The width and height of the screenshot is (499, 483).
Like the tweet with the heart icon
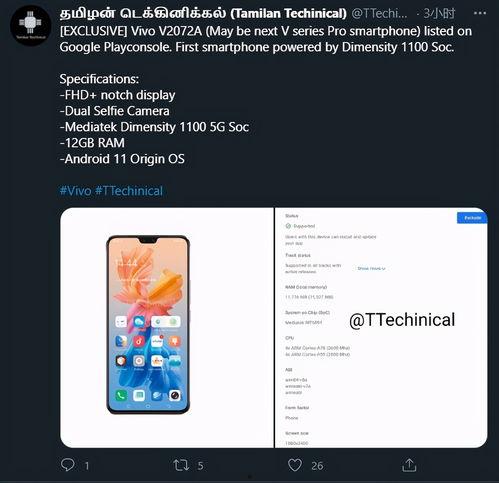pos(295,465)
